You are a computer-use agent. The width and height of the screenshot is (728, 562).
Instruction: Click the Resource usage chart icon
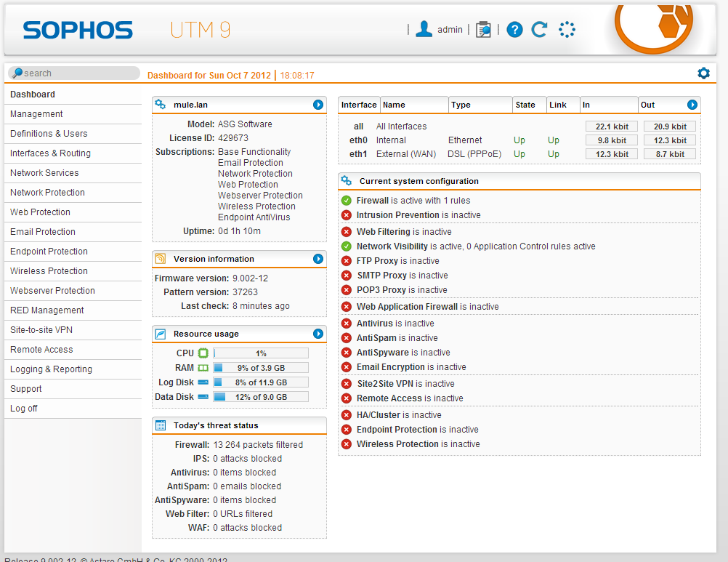pyautogui.click(x=160, y=334)
